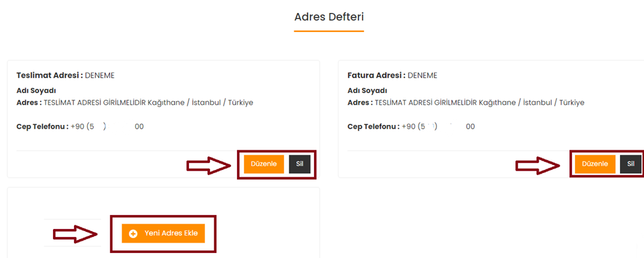The image size is (644, 258).
Task: Click the red arrow beside the Fatura Düzenle button
Action: tap(538, 165)
